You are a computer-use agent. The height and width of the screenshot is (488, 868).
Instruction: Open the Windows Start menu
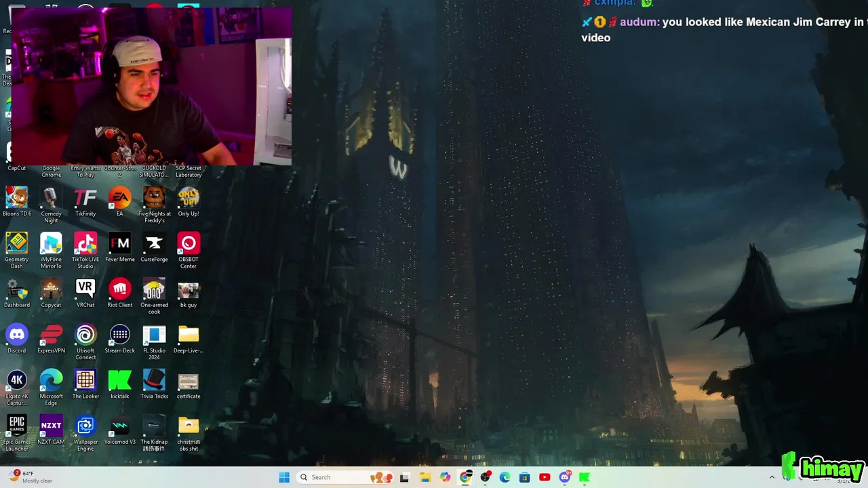click(x=284, y=477)
